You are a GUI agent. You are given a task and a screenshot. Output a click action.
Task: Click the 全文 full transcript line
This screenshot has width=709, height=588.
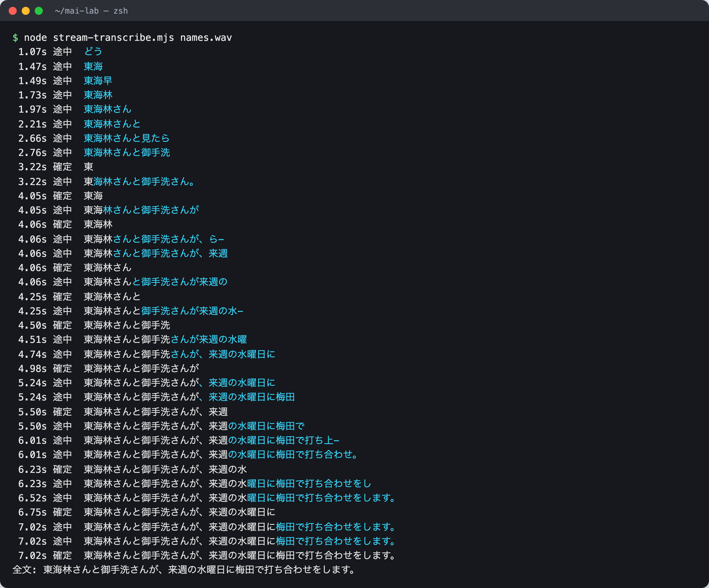pos(184,570)
